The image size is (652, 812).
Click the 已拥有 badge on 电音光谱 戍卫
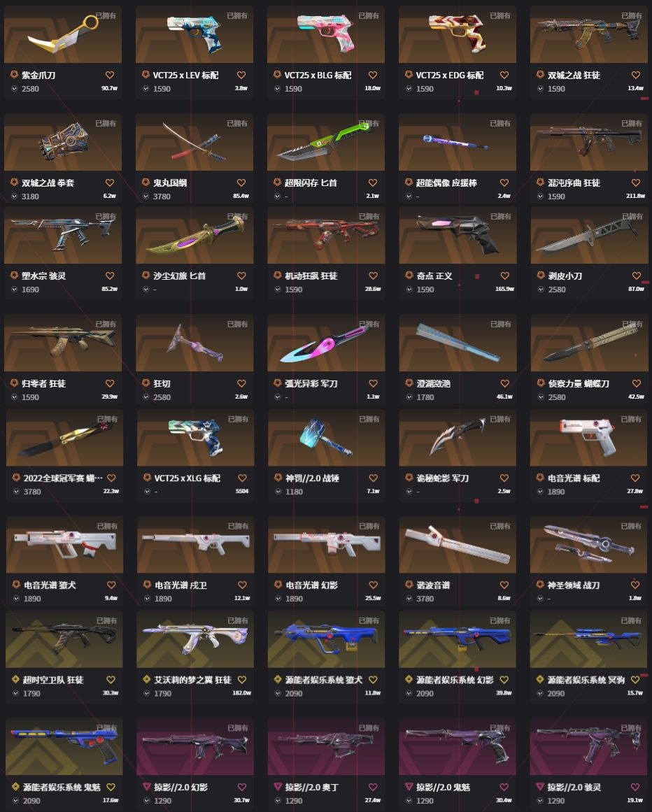[239, 526]
